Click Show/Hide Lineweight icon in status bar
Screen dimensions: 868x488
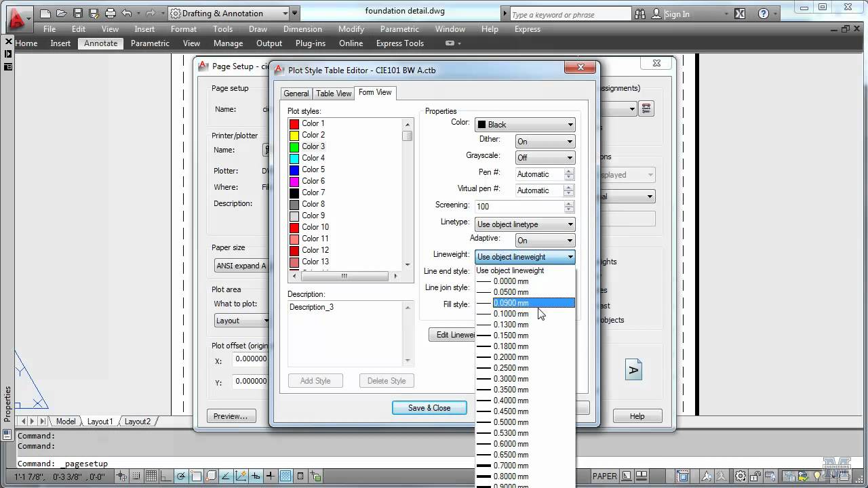[271, 476]
